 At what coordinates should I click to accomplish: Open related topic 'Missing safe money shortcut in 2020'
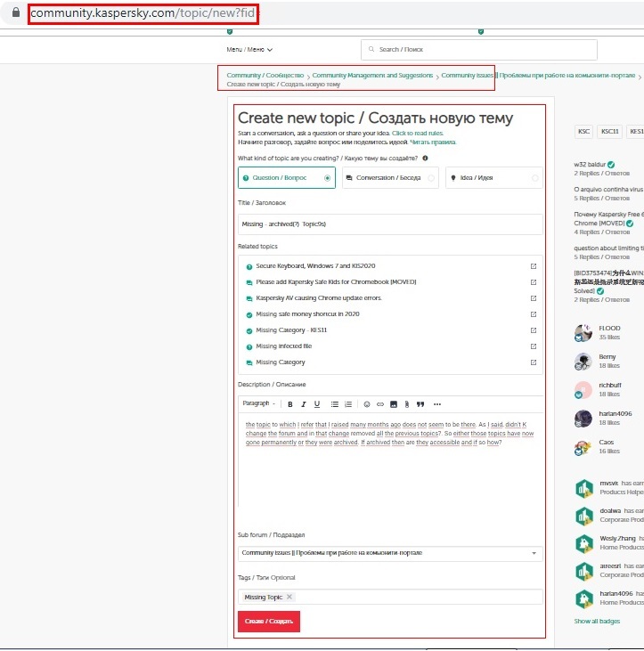307,314
